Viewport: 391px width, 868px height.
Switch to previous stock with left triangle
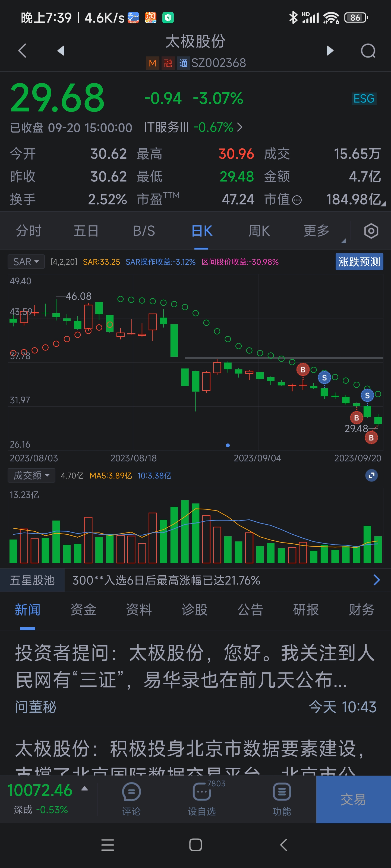[x=61, y=51]
